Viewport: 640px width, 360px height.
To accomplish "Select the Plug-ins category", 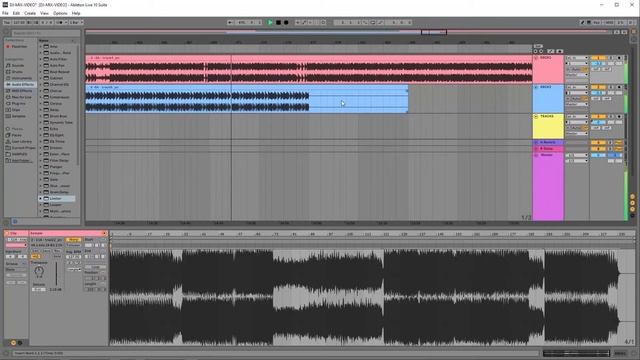I will click(19, 103).
